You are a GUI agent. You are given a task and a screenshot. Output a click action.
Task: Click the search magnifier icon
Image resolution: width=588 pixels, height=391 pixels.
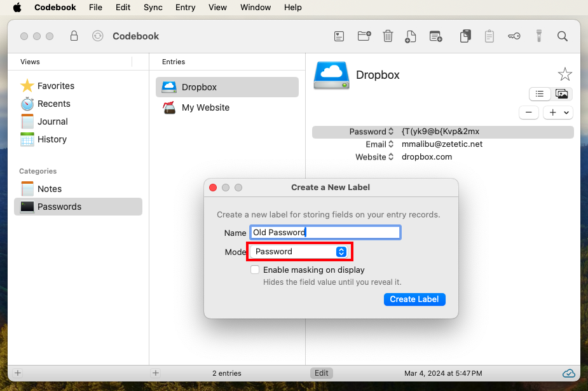[562, 36]
